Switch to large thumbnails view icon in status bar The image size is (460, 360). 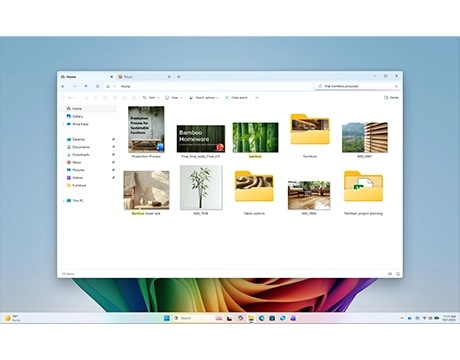[398, 274]
